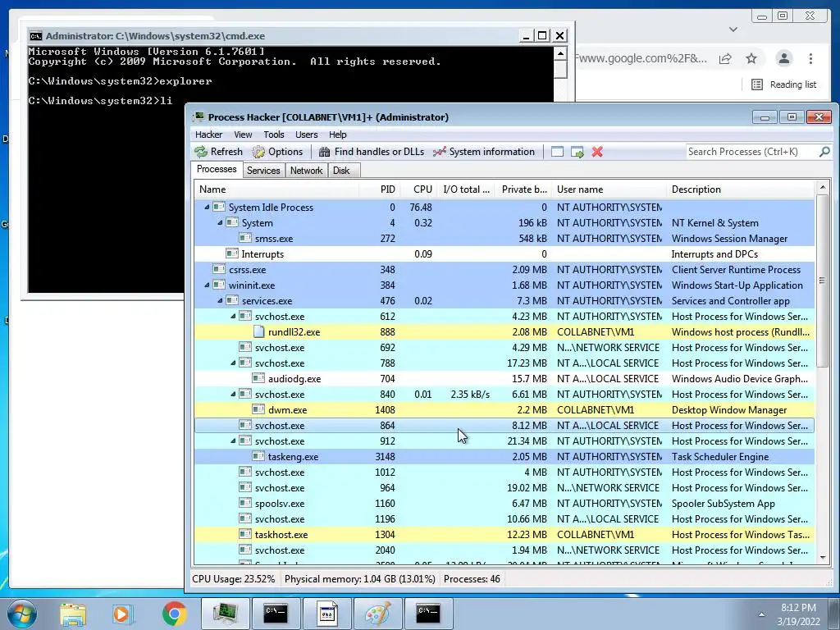The image size is (840, 630).
Task: Collapse svchost.exe PID 788 node
Action: (x=233, y=363)
